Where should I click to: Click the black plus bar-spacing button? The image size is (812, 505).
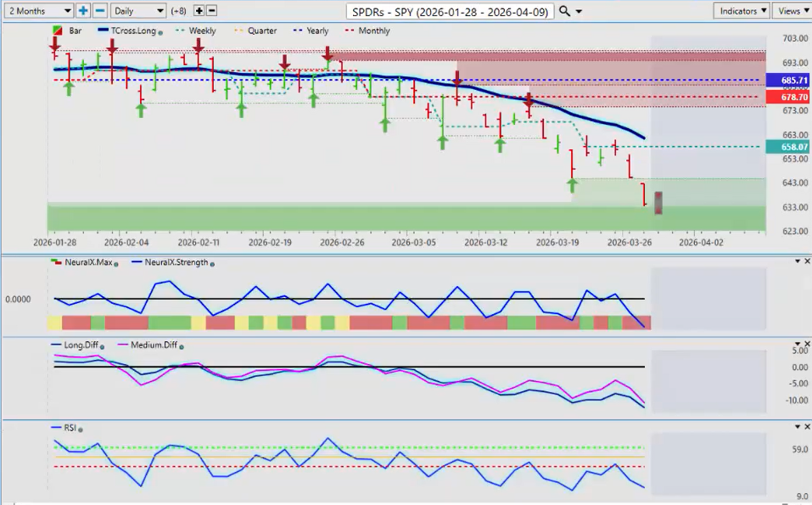(x=199, y=11)
